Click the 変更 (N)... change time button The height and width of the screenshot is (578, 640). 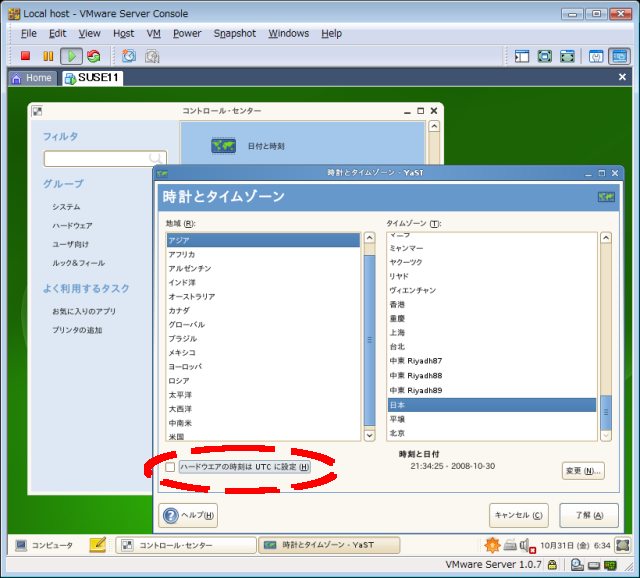click(583, 471)
